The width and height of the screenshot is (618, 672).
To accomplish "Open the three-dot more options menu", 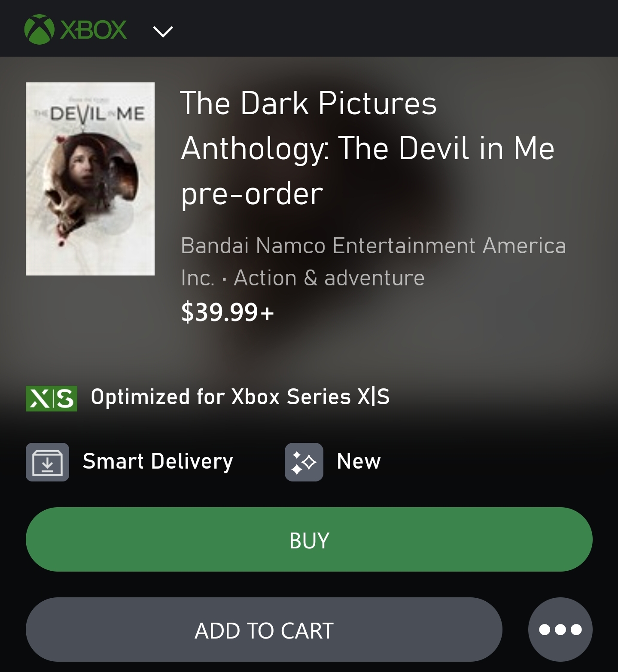I will coord(560,630).
